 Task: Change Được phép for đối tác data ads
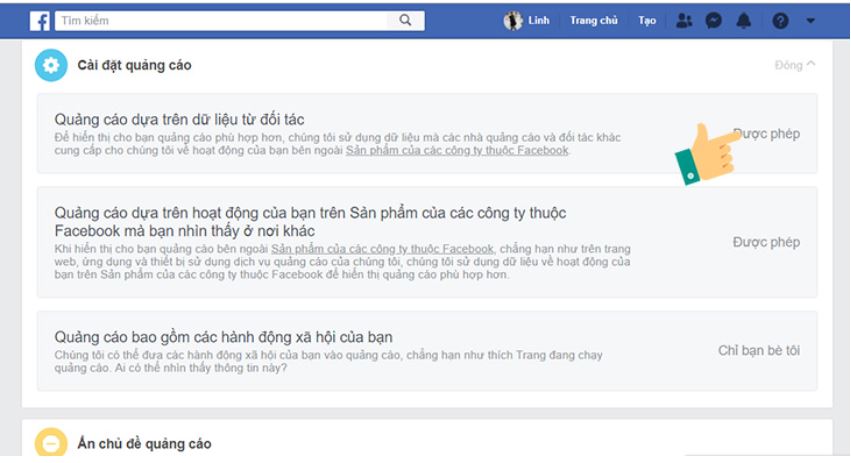[766, 134]
